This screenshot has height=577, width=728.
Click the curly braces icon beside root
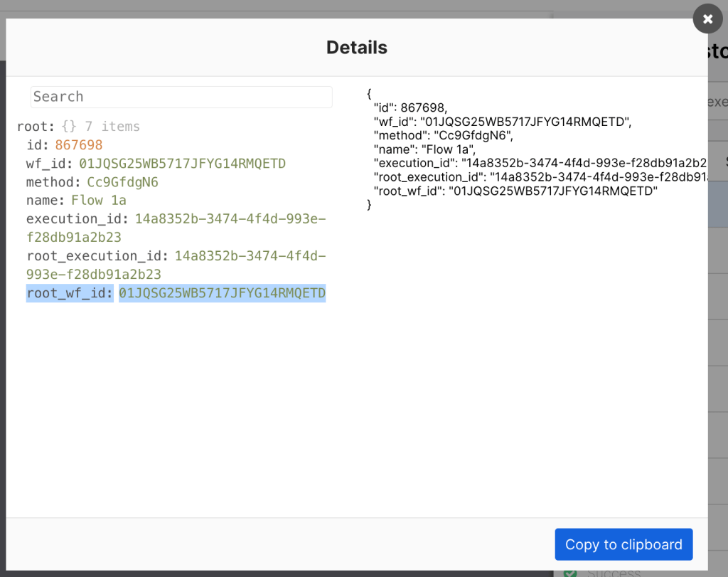tap(69, 127)
